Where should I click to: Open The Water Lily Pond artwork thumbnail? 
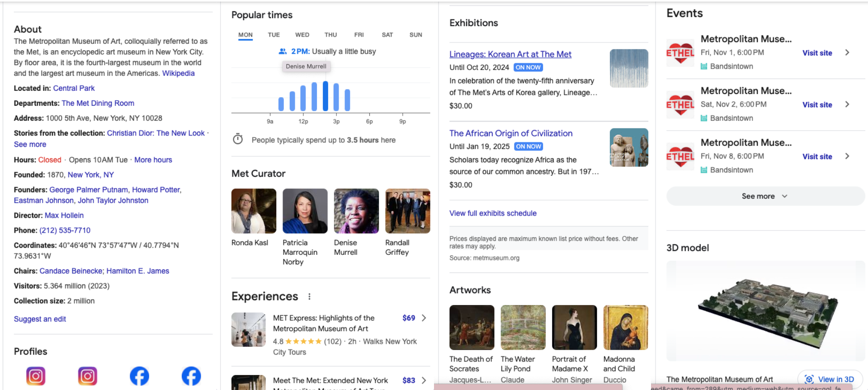coord(523,327)
